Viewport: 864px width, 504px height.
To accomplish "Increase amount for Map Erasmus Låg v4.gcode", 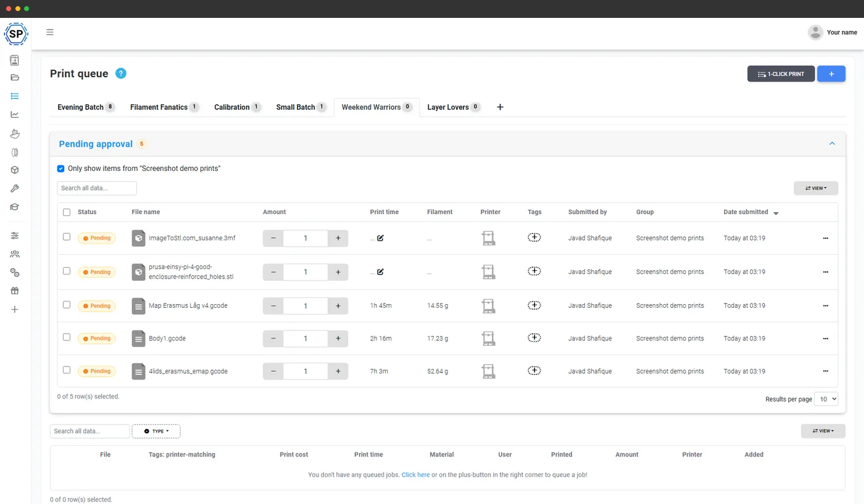I will pyautogui.click(x=338, y=306).
